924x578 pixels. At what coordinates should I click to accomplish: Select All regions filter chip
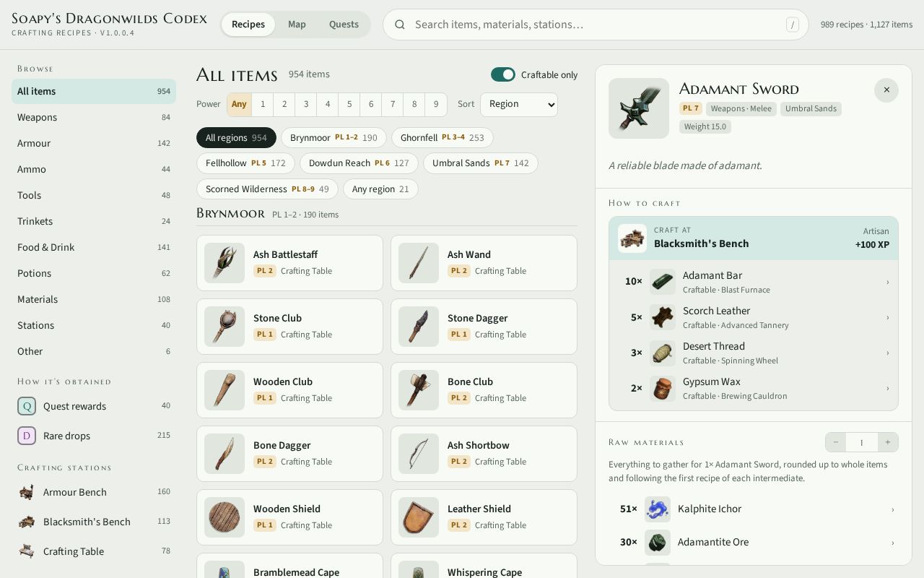pyautogui.click(x=236, y=137)
